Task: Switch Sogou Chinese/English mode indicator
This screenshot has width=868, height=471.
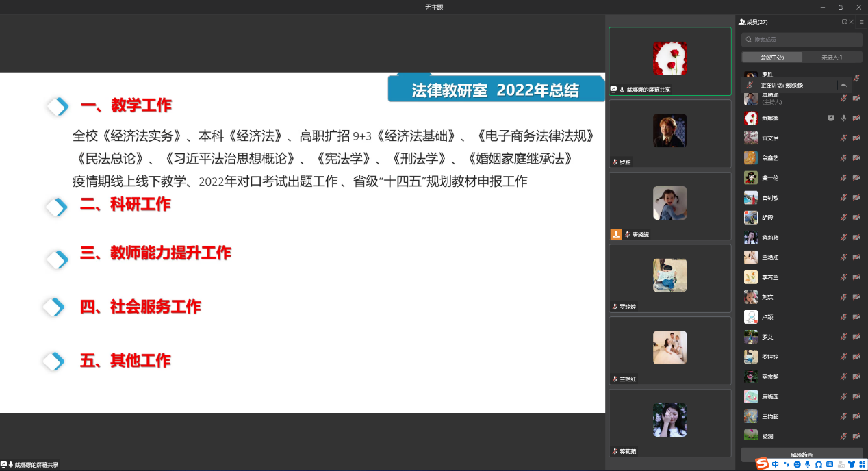Action: point(776,464)
